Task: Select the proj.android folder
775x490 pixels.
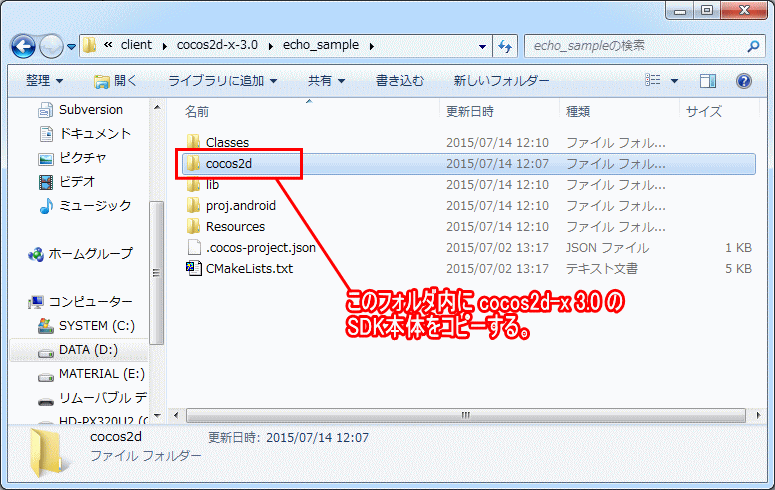Action: click(x=241, y=206)
